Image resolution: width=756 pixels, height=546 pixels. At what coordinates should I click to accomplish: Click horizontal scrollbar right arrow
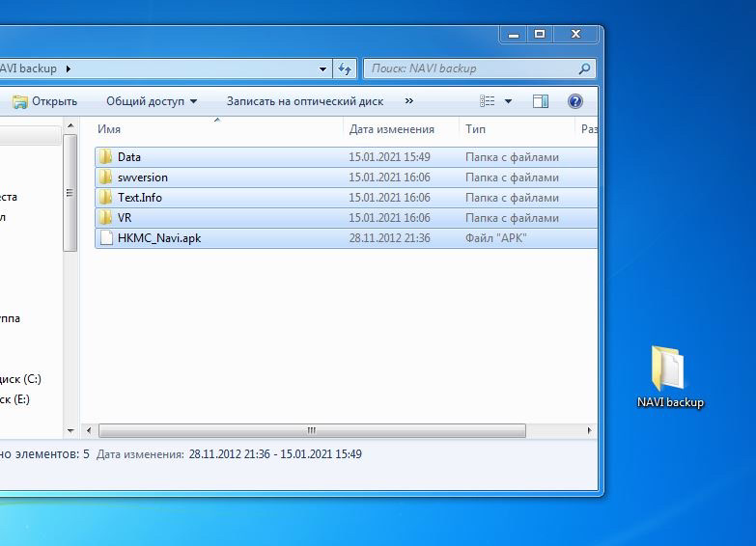tap(589, 430)
